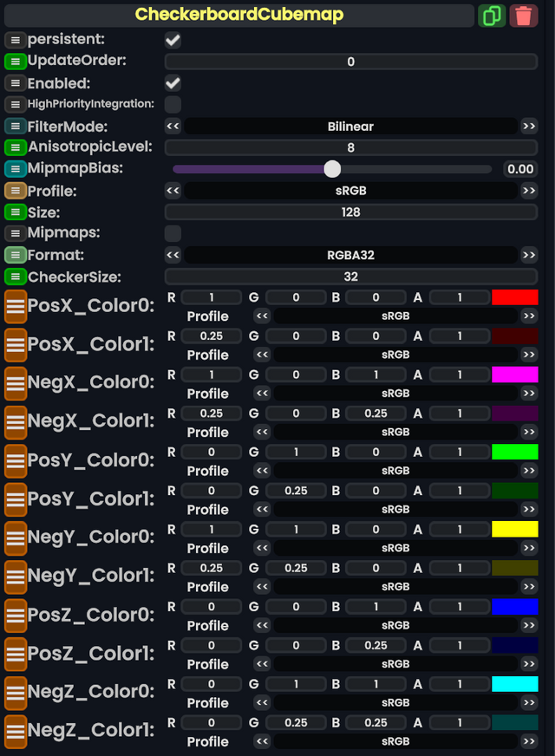The image size is (555, 756).
Task: Click the green UpdateOrder property icon
Action: (x=13, y=61)
